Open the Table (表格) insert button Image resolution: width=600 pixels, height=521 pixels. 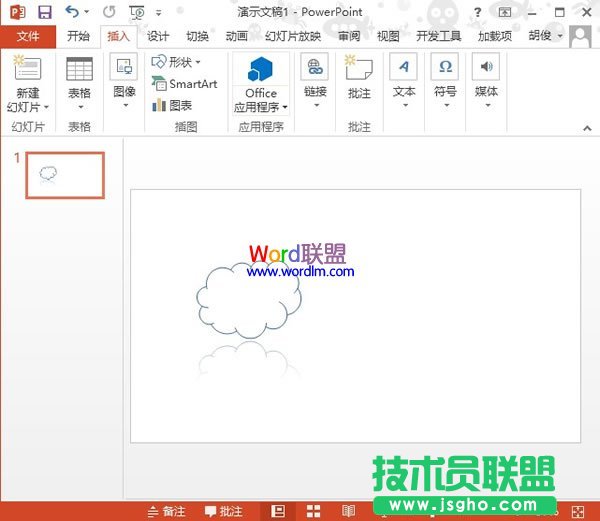pos(79,82)
